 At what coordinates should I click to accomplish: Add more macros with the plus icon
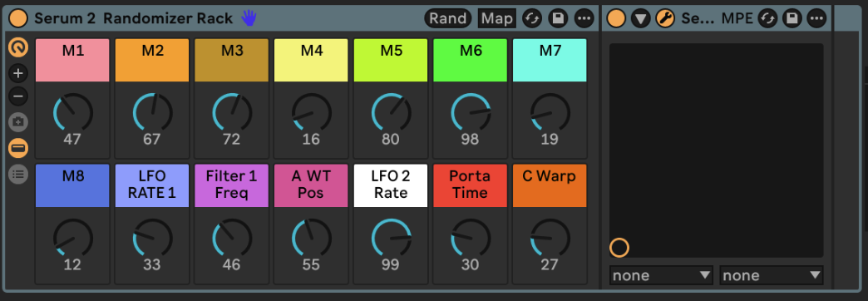click(x=18, y=72)
